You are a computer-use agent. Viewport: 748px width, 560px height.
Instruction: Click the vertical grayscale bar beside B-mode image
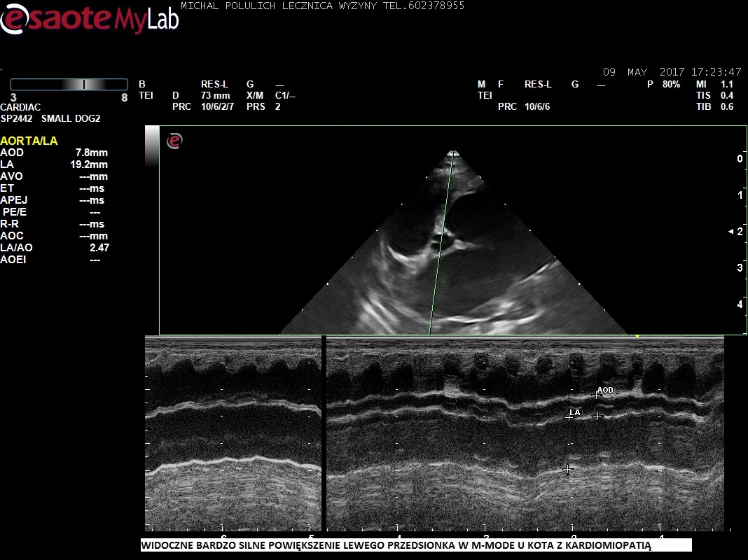pos(152,147)
